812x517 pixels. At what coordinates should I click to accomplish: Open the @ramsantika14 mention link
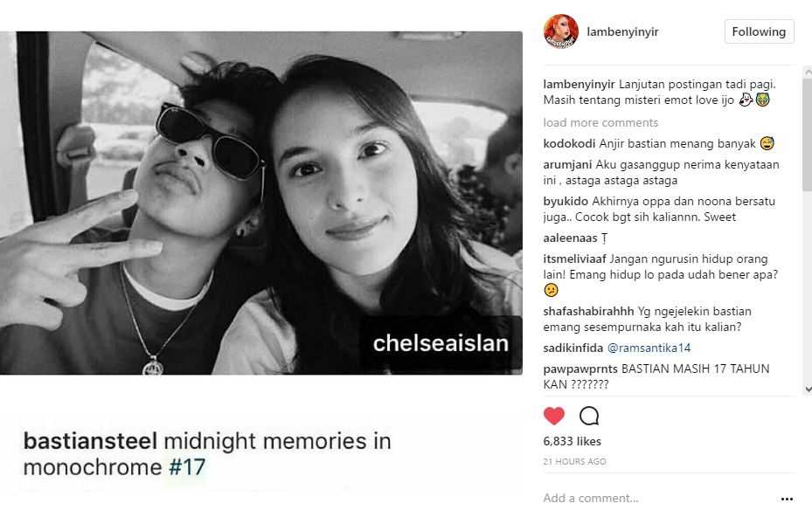(649, 348)
